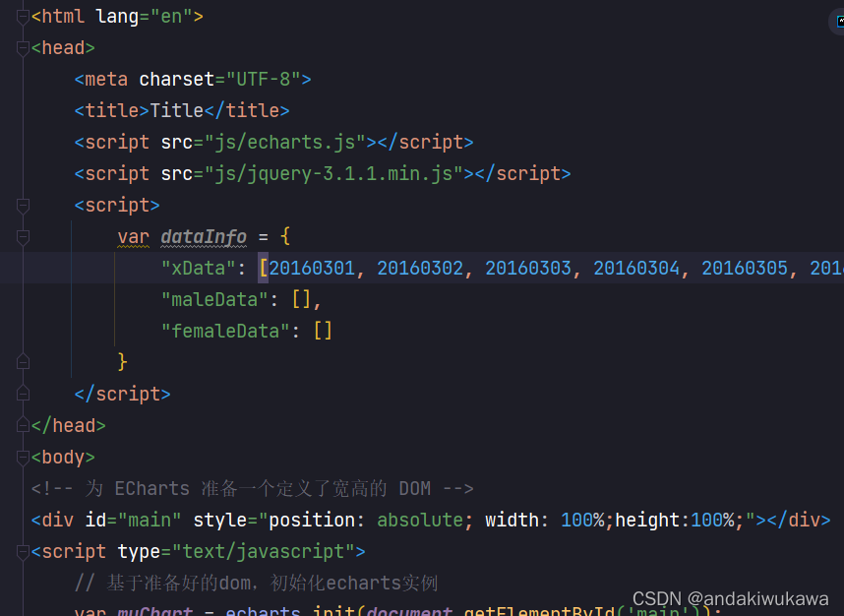
Task: Collapse the html tag fold marker
Action: (x=23, y=17)
